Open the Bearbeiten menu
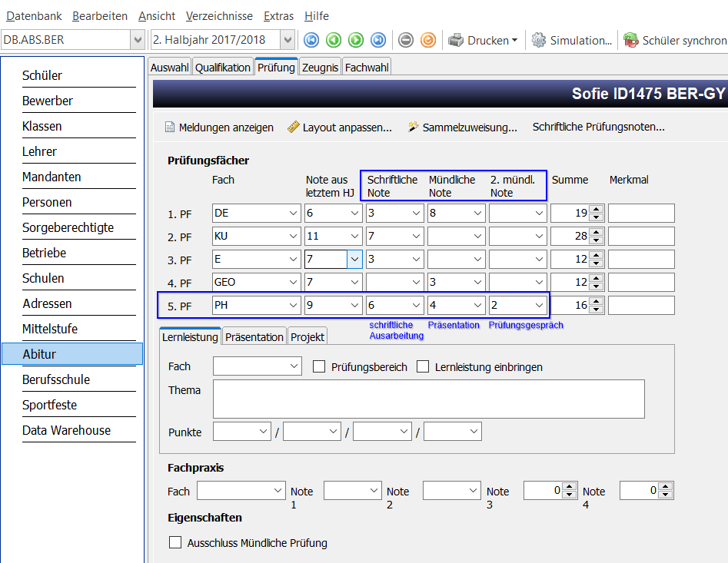 pos(100,16)
